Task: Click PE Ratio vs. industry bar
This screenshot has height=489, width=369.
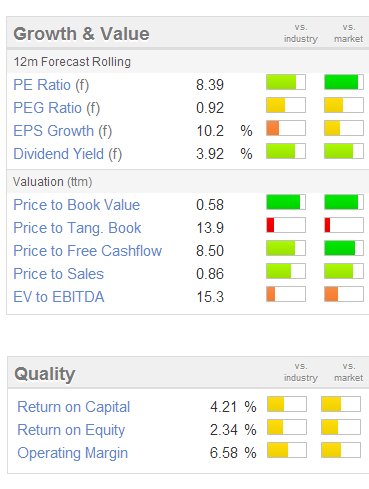Action: 286,82
